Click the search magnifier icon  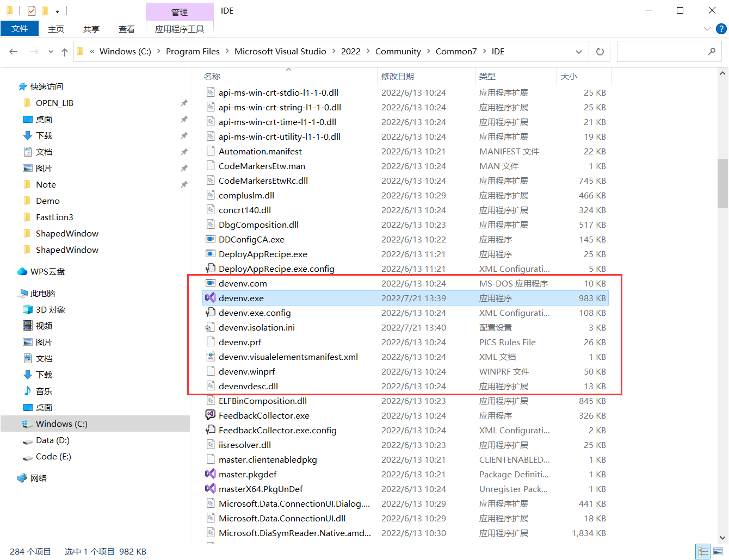tap(712, 51)
